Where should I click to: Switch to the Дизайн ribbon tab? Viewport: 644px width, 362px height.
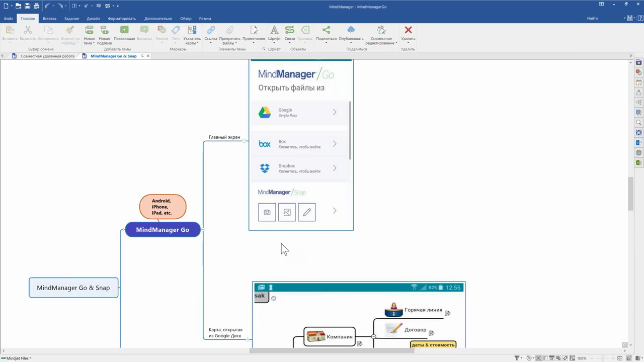(93, 19)
